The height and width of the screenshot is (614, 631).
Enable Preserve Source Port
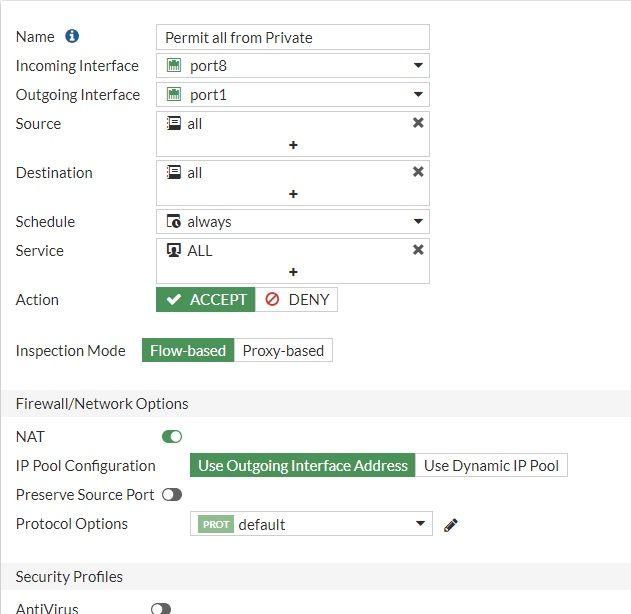[x=172, y=495]
